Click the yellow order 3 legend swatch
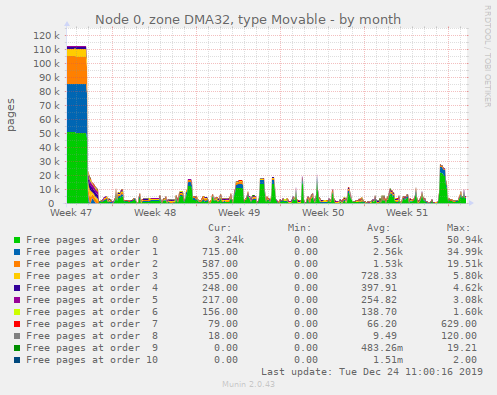This screenshot has height=395, width=497. 17,276
